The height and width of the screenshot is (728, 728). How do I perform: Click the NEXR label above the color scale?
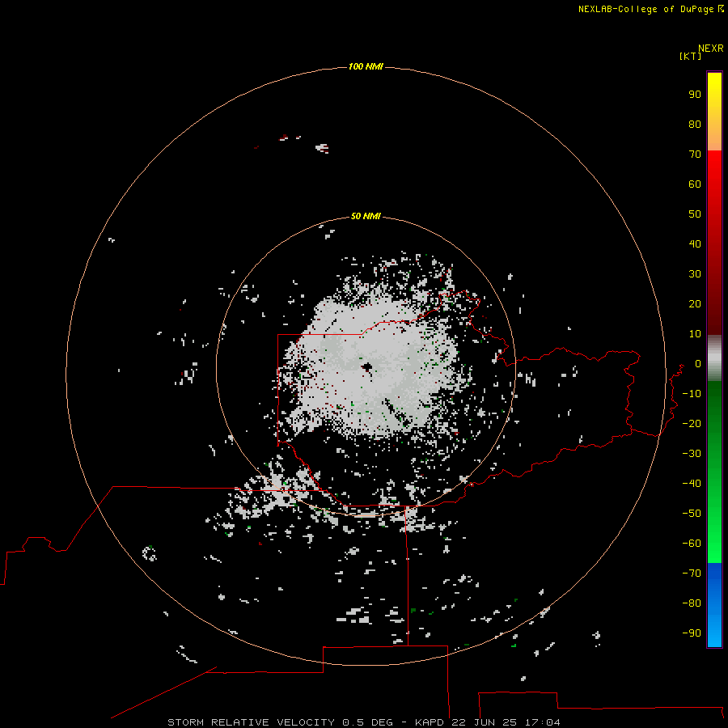pos(711,49)
